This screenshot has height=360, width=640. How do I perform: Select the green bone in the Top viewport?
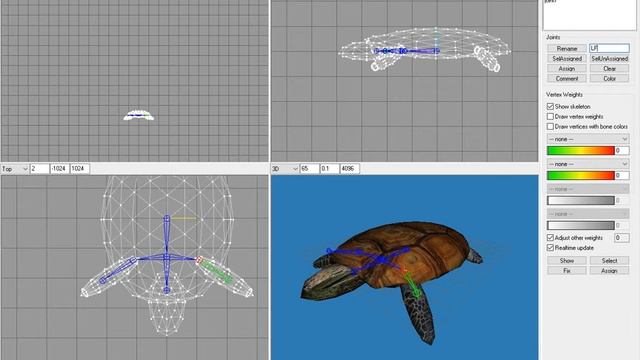tap(217, 272)
